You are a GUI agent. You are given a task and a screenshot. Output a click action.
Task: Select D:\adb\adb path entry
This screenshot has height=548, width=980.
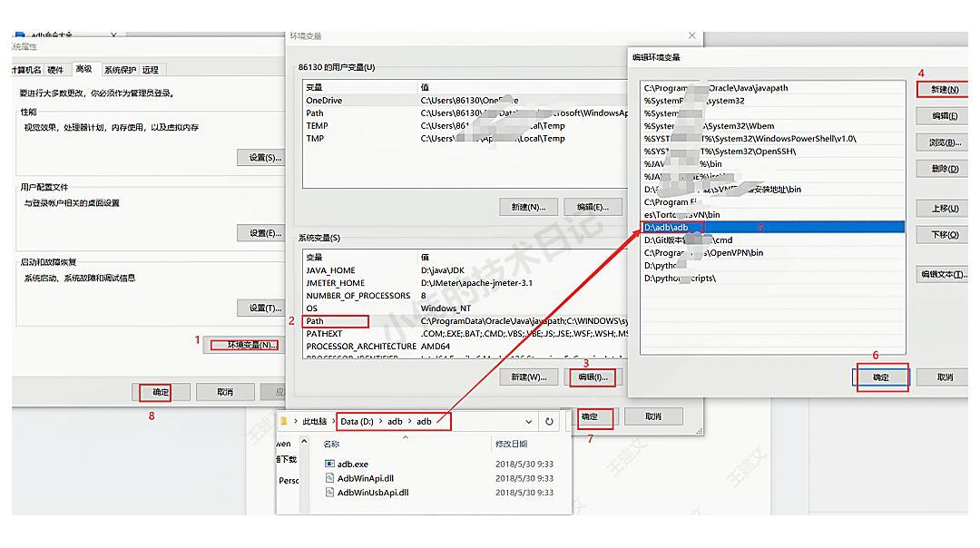[772, 228]
